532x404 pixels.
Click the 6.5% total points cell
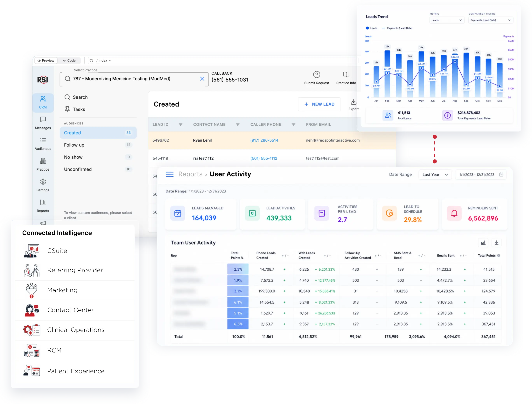238,324
